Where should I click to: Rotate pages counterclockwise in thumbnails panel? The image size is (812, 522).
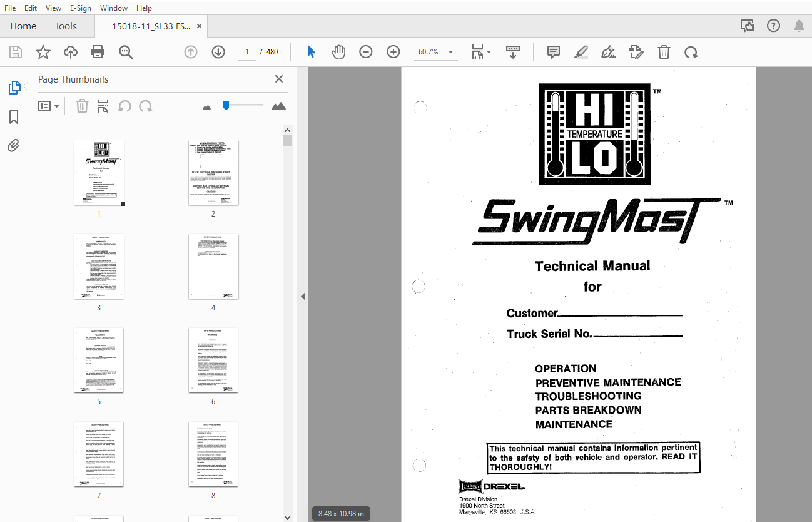point(124,106)
